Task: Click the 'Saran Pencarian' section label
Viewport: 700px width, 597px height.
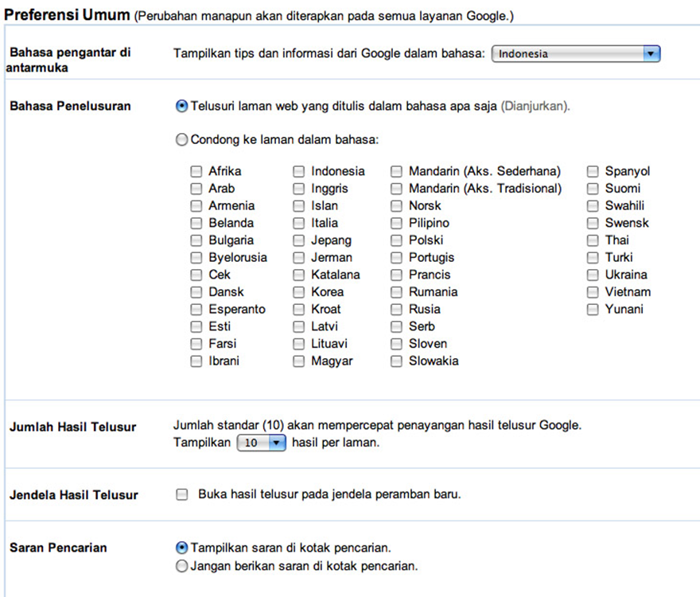Action: tap(58, 548)
